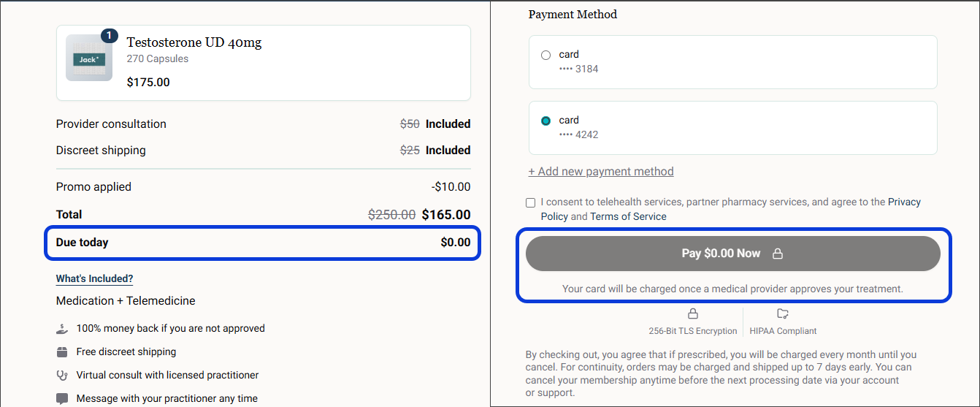Click the Testosterone UD 40mg product title
The image size is (980, 407).
click(x=194, y=42)
